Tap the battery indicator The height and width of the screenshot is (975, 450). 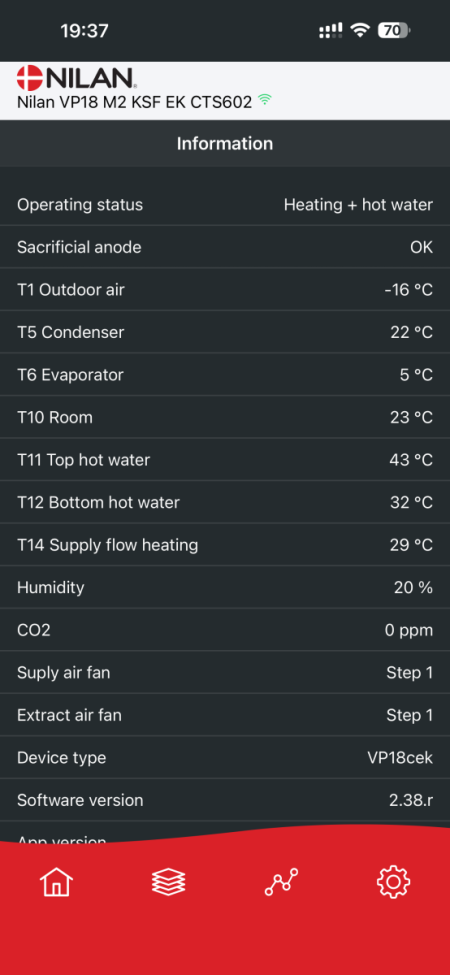coord(394,30)
